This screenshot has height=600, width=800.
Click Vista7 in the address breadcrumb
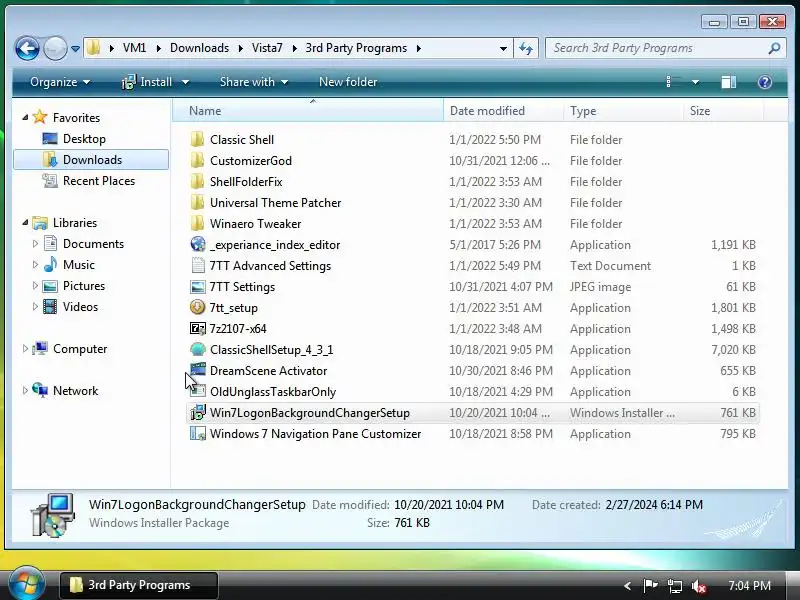coord(267,48)
